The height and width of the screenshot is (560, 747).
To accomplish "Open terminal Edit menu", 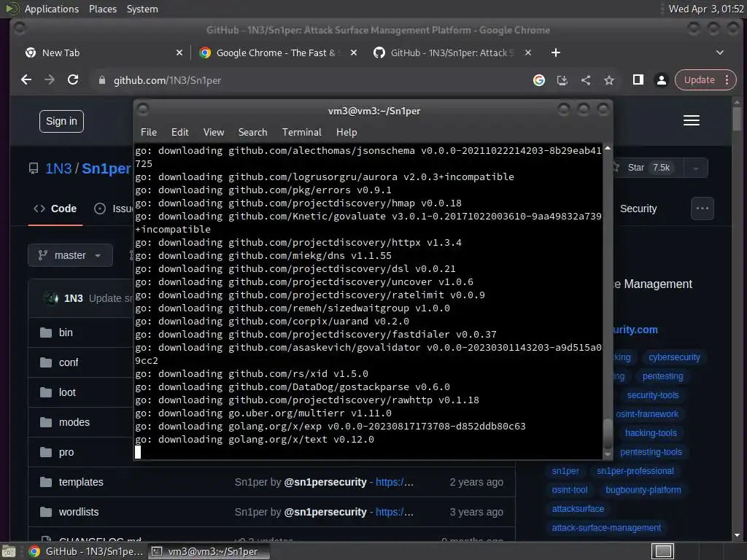I will (x=179, y=133).
